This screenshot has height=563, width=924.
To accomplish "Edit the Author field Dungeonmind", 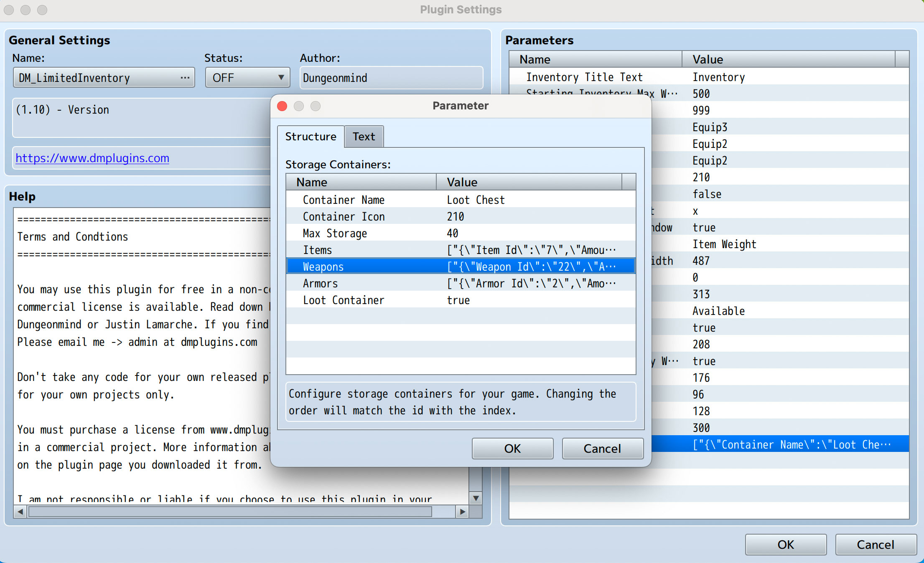I will (391, 78).
